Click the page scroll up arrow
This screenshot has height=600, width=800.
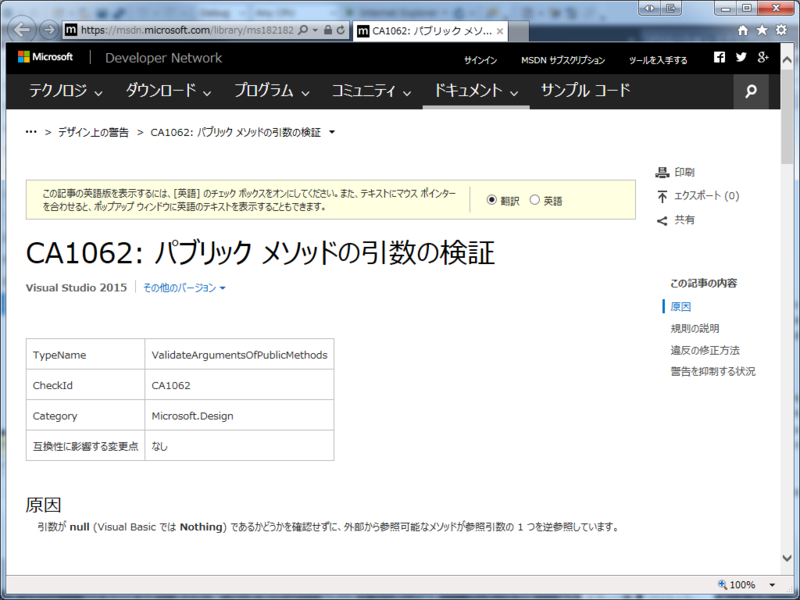pyautogui.click(x=787, y=60)
